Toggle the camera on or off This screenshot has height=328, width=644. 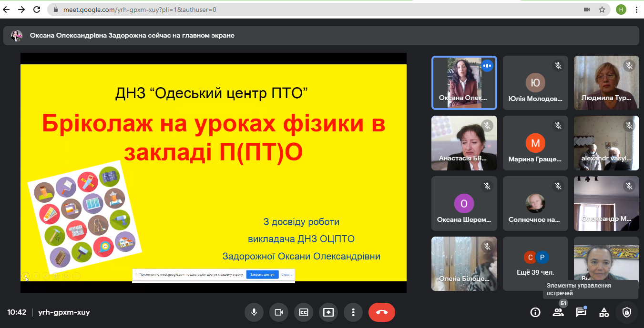[x=279, y=312]
